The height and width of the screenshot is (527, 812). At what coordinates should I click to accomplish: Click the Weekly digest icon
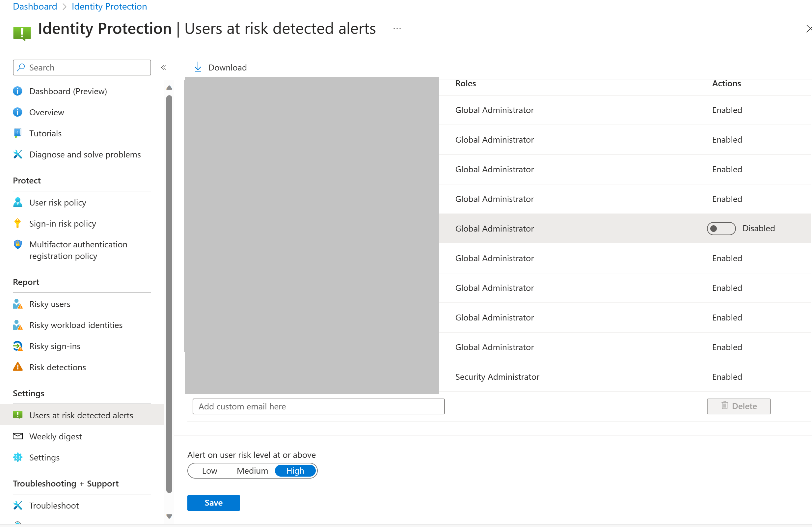click(x=17, y=436)
